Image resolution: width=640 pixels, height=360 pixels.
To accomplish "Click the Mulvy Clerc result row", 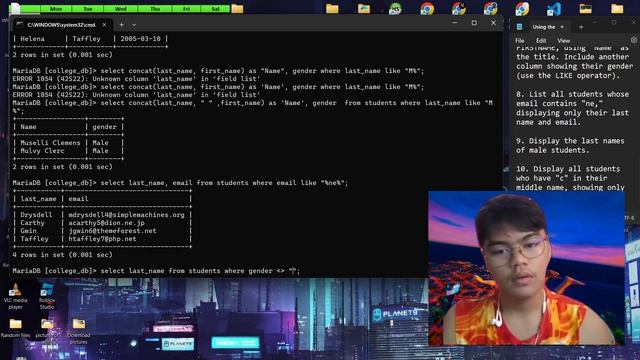I will click(x=68, y=151).
